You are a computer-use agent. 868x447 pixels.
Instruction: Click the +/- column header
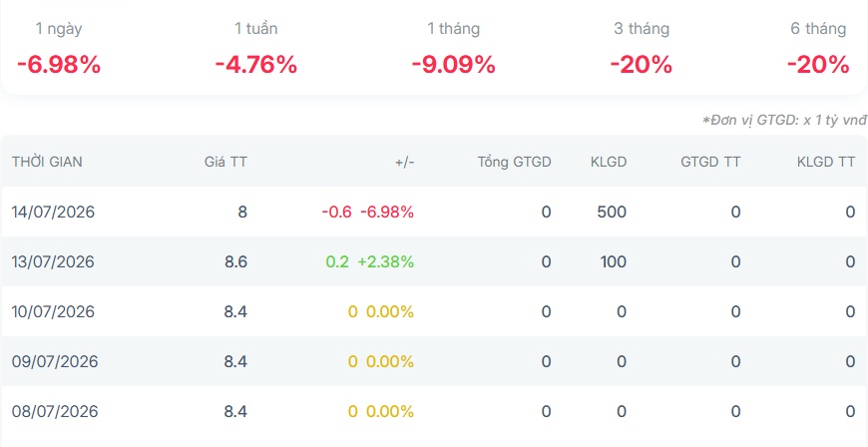coord(405,162)
